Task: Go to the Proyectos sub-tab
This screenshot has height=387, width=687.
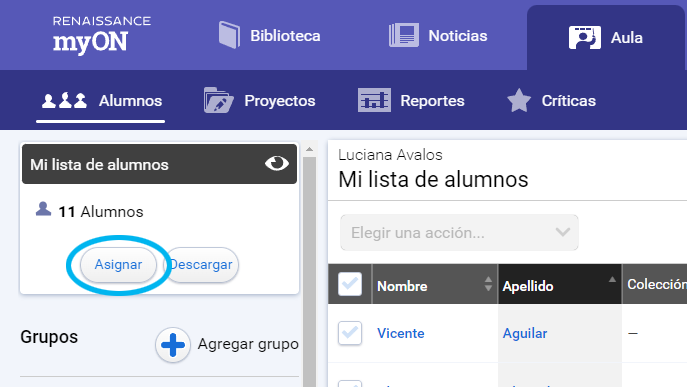Action: point(259,101)
